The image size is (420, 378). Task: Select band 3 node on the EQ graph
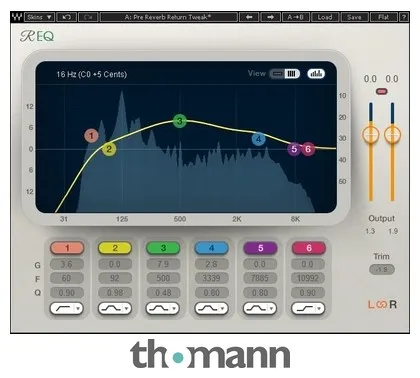point(180,121)
